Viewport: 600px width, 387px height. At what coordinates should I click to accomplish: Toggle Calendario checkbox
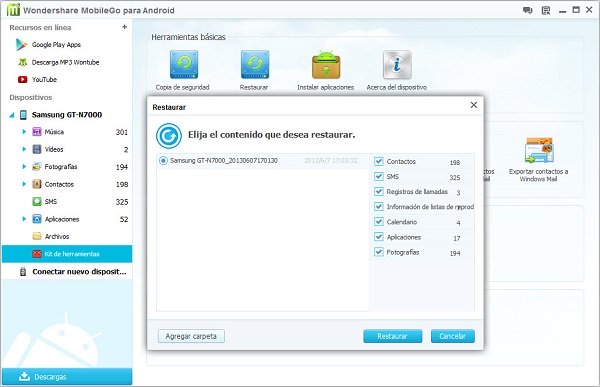pos(379,222)
